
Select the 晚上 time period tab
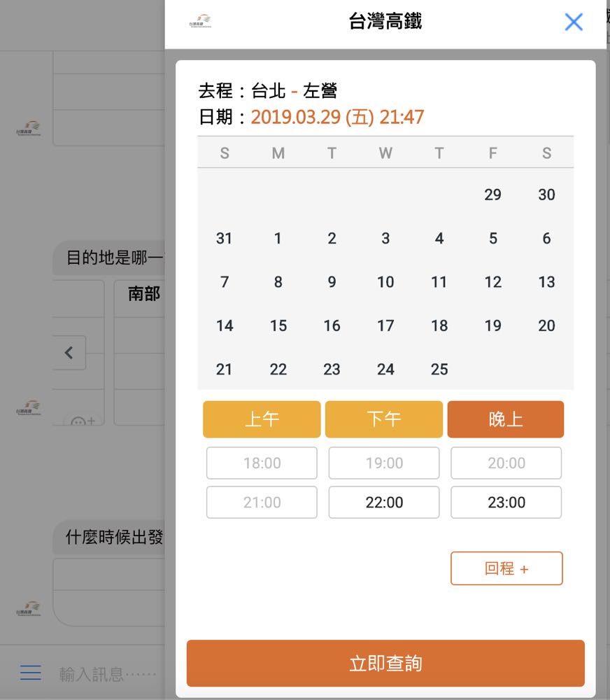pyautogui.click(x=506, y=419)
